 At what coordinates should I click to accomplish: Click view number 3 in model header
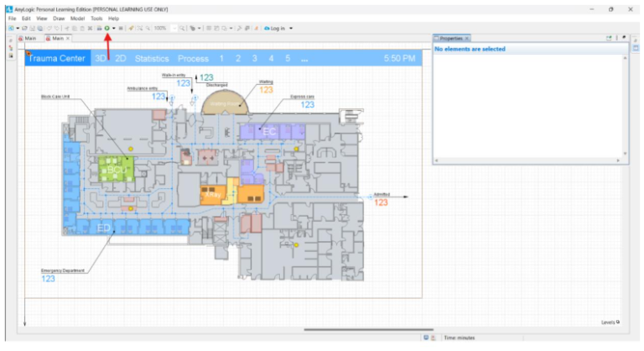tap(255, 59)
